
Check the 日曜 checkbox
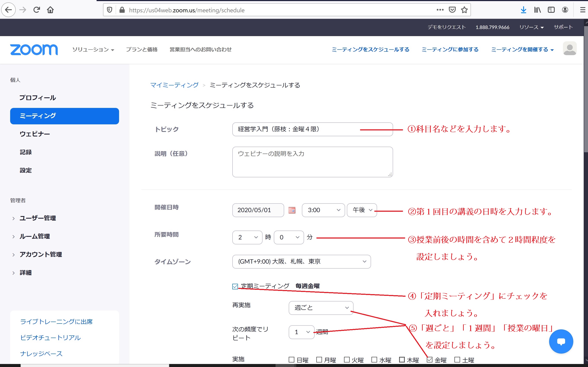[292, 360]
